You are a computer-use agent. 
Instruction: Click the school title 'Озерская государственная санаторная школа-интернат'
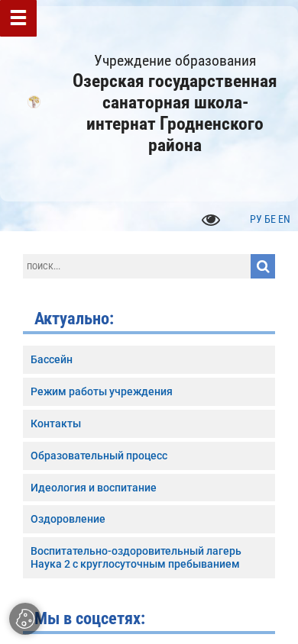coord(175,114)
